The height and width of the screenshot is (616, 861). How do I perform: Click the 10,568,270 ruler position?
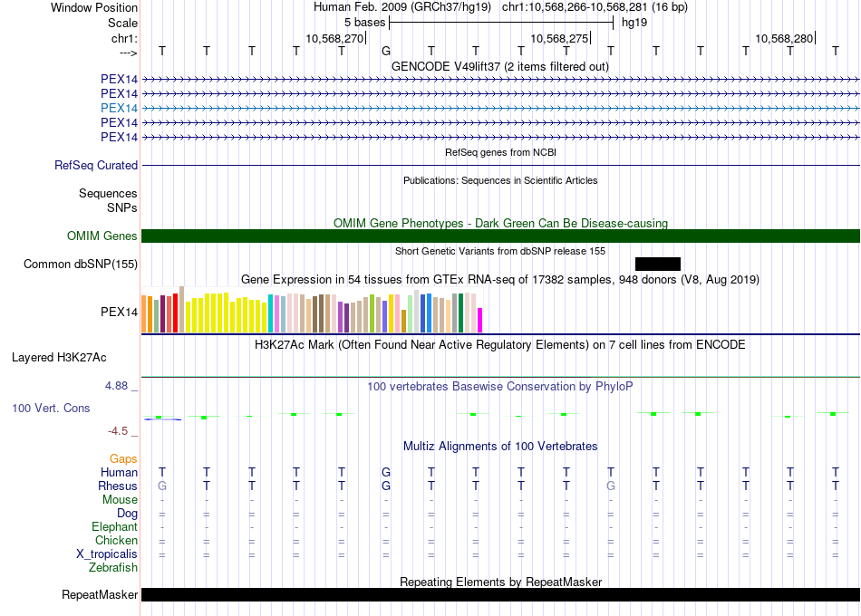click(x=335, y=38)
